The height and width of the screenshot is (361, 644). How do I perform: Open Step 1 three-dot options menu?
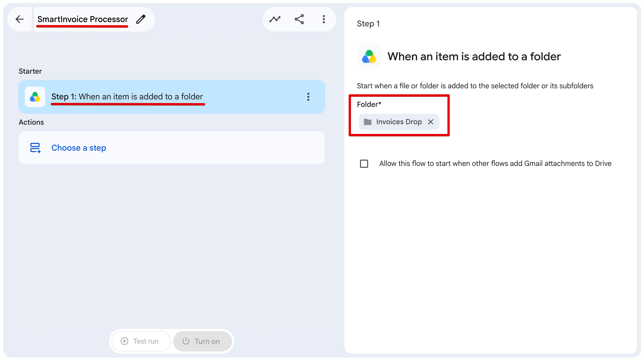click(x=308, y=97)
